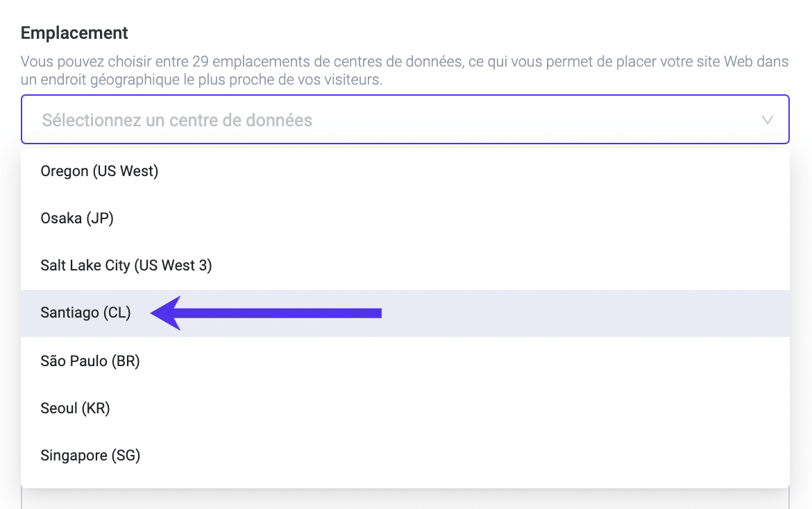The height and width of the screenshot is (509, 812).
Task: Select Salt Lake City (US West 3)
Action: click(126, 266)
